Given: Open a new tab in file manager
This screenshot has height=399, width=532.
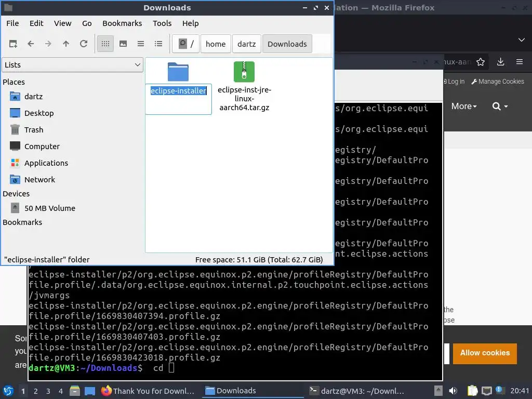Looking at the screenshot, I should click(x=13, y=44).
